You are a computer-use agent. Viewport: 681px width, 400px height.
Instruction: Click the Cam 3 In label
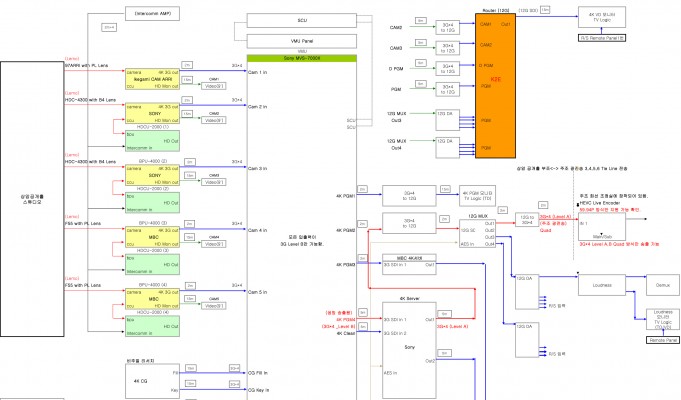click(x=258, y=168)
